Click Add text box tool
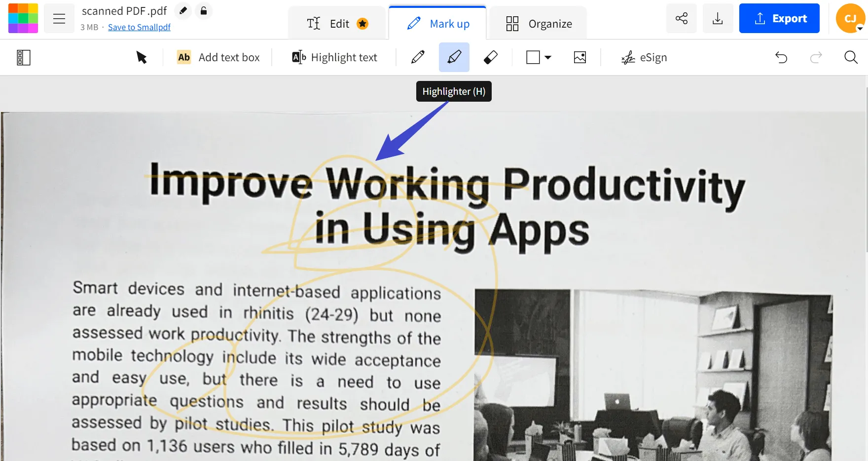The height and width of the screenshot is (461, 868). (x=218, y=57)
